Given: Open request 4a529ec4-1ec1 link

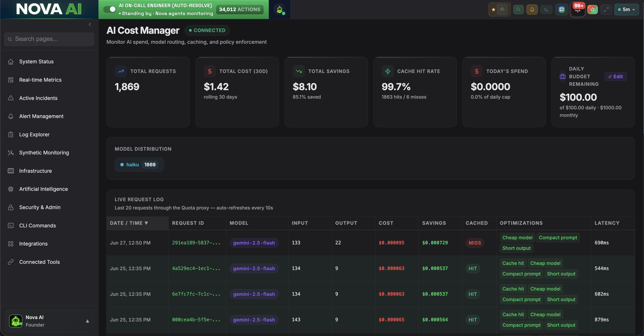Looking at the screenshot, I should click(196, 268).
